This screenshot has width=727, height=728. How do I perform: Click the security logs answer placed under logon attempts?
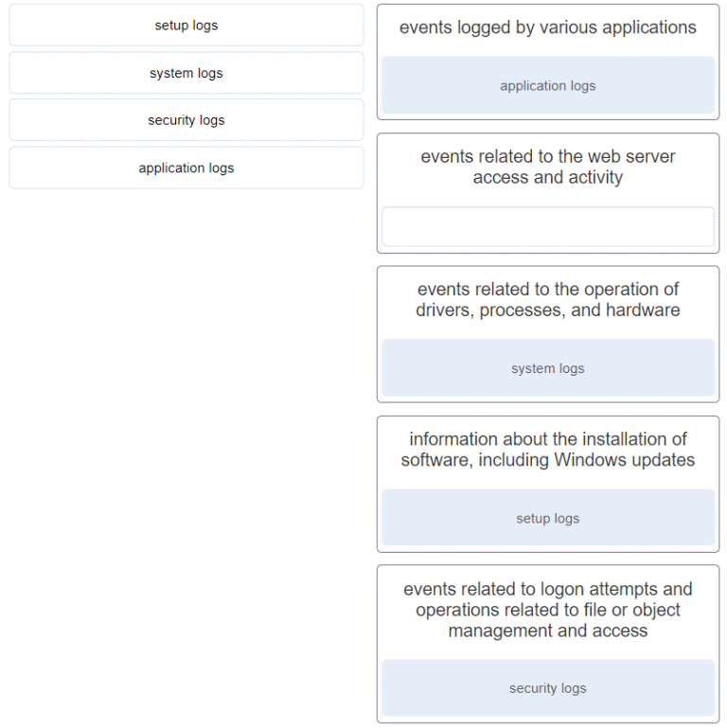547,688
